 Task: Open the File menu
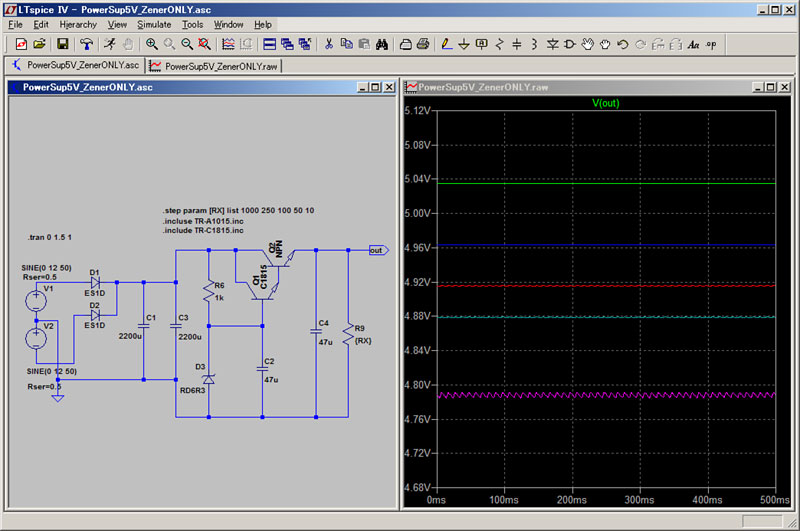coord(15,24)
